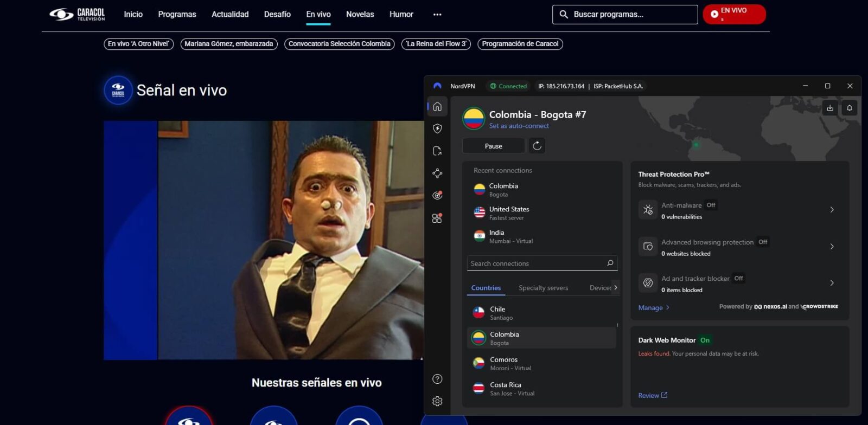This screenshot has height=425, width=868.
Task: Open NordVPN Home sidebar icon
Action: click(x=437, y=106)
